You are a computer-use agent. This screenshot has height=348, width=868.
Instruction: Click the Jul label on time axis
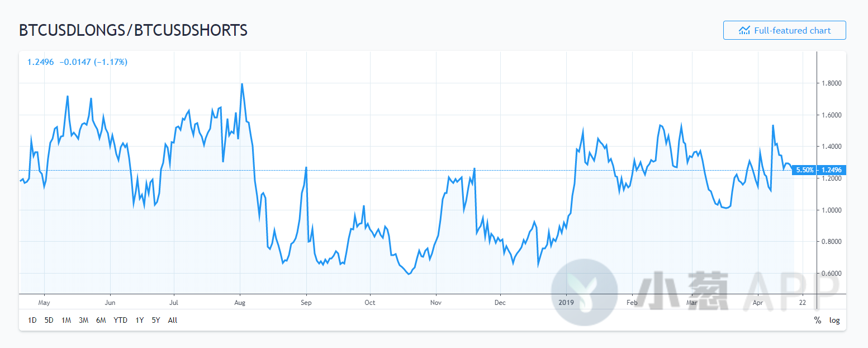[x=174, y=303]
